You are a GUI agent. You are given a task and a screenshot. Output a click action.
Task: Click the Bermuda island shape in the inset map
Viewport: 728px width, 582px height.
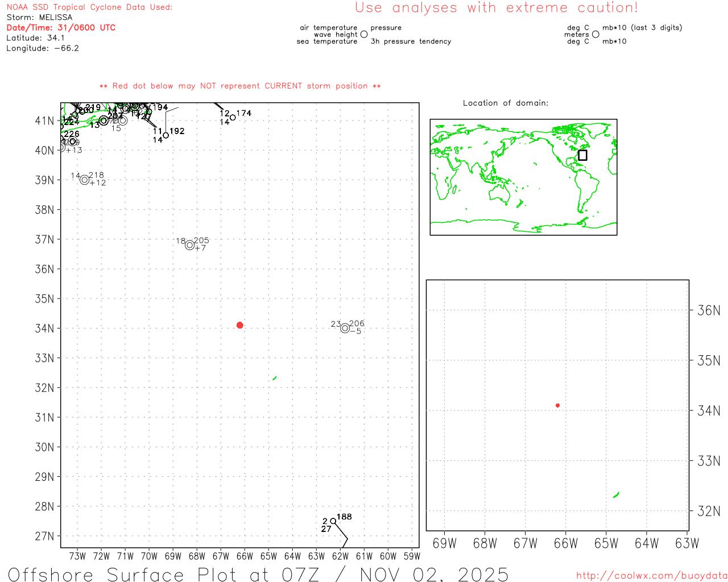616,495
